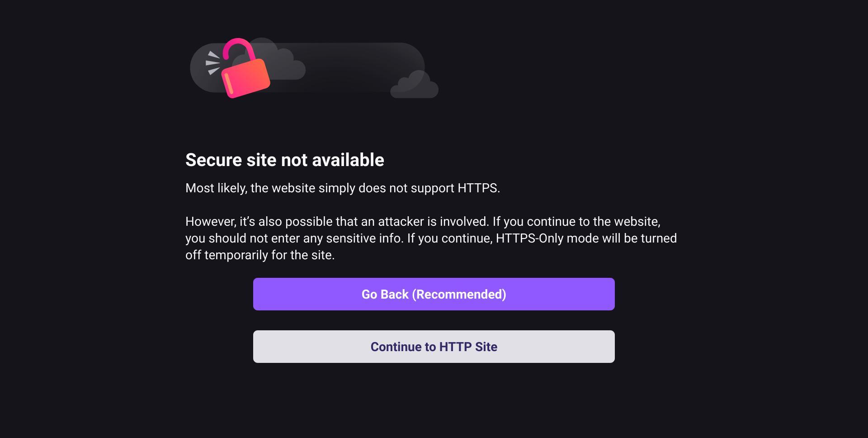Click the word 'attacker' in the warning
The image size is (868, 438).
tap(395, 222)
